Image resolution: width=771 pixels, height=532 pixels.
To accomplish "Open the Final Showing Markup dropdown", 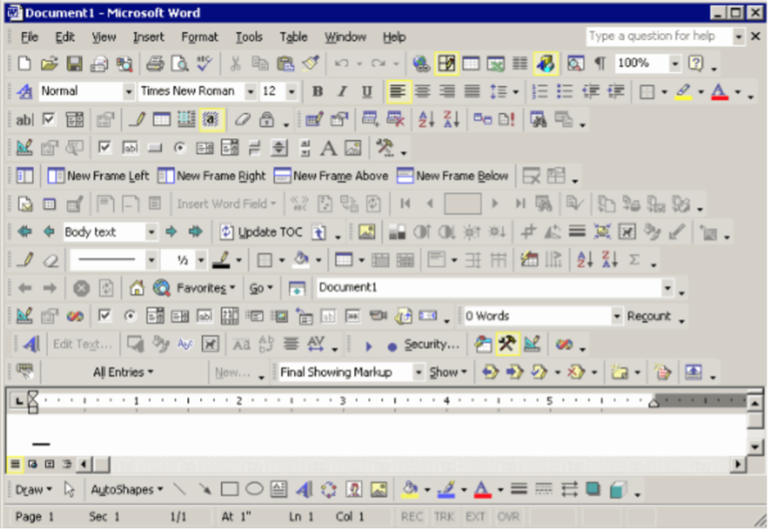I will pos(418,373).
